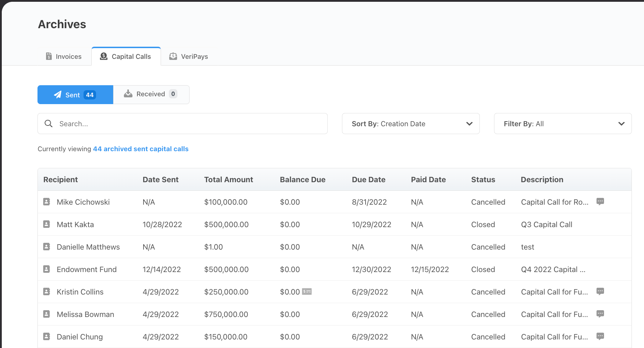Image resolution: width=644 pixels, height=348 pixels.
Task: Click the $100,000.00 total amount
Action: [x=226, y=202]
